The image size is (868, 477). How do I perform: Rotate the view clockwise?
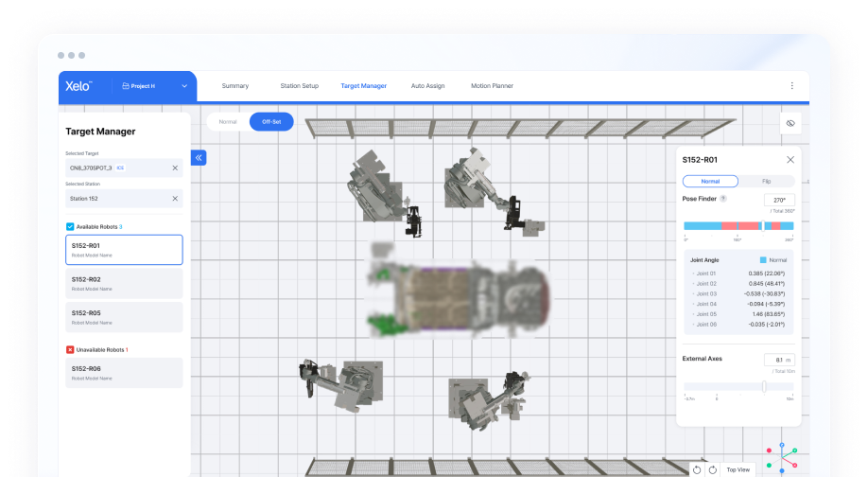tap(712, 469)
